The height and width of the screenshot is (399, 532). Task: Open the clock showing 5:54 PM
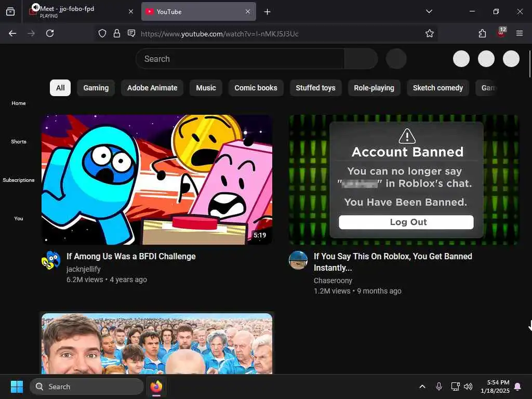(x=495, y=387)
